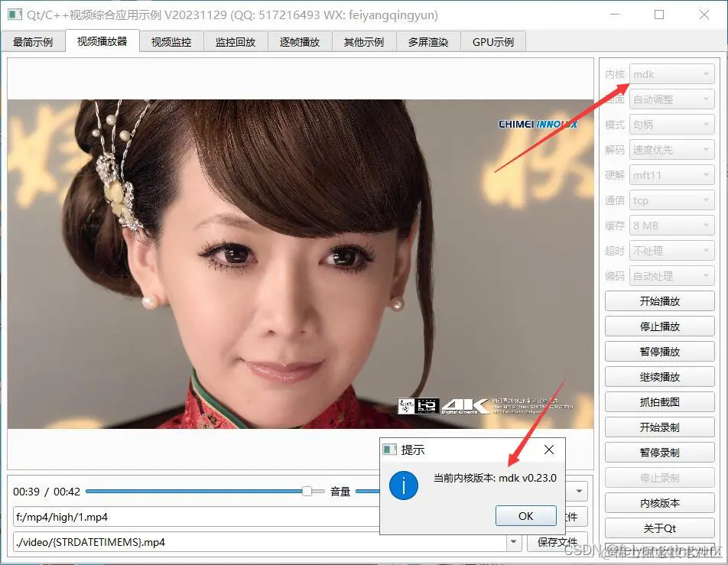Image resolution: width=728 pixels, height=565 pixels.
Task: Resume with the 继续播放 button
Action: pyautogui.click(x=659, y=376)
